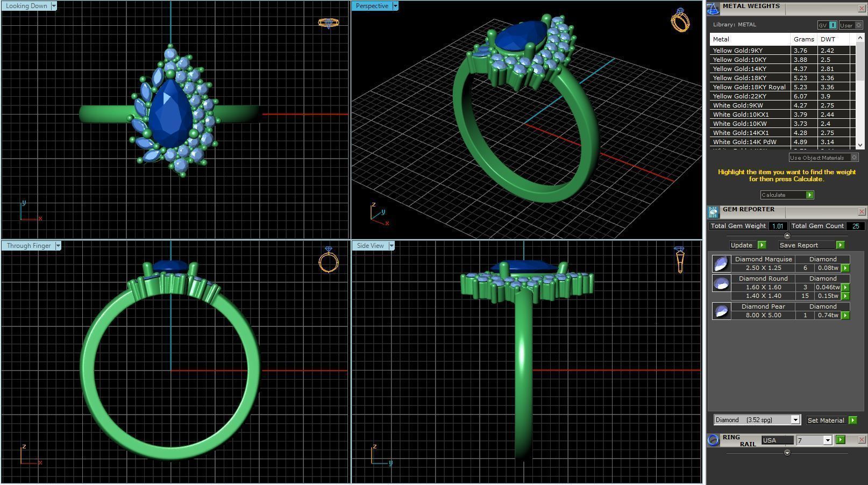Expand the Ring Rail panel arrow handle
Viewport: 868px width, 485px height.
pyautogui.click(x=787, y=453)
